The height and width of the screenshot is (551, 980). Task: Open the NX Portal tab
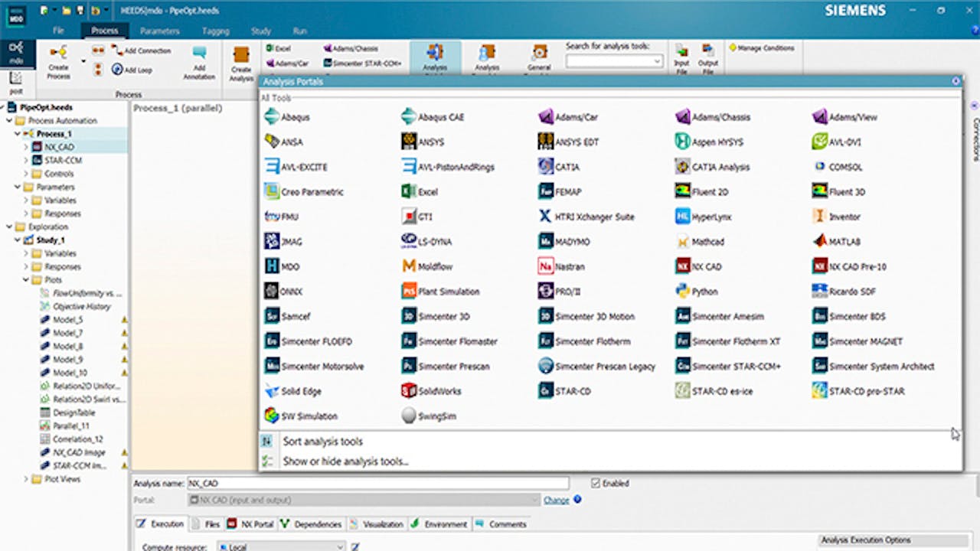click(250, 524)
